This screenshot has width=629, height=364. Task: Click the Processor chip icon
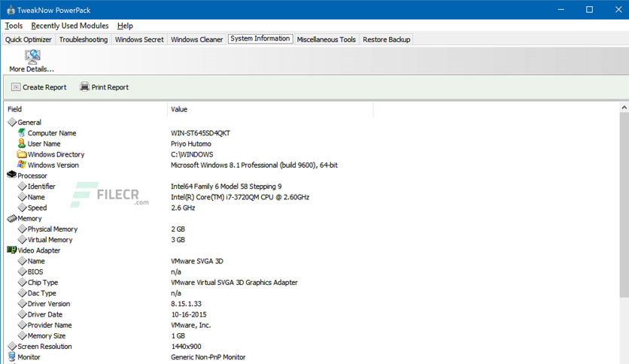(x=11, y=174)
